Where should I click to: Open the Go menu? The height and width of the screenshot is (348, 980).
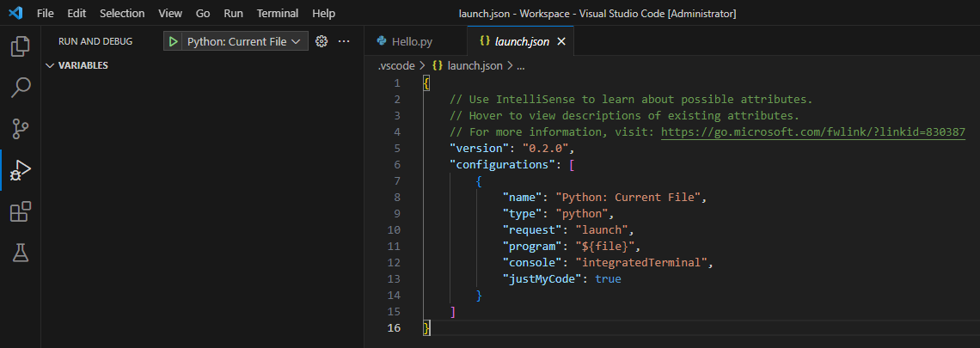point(203,13)
